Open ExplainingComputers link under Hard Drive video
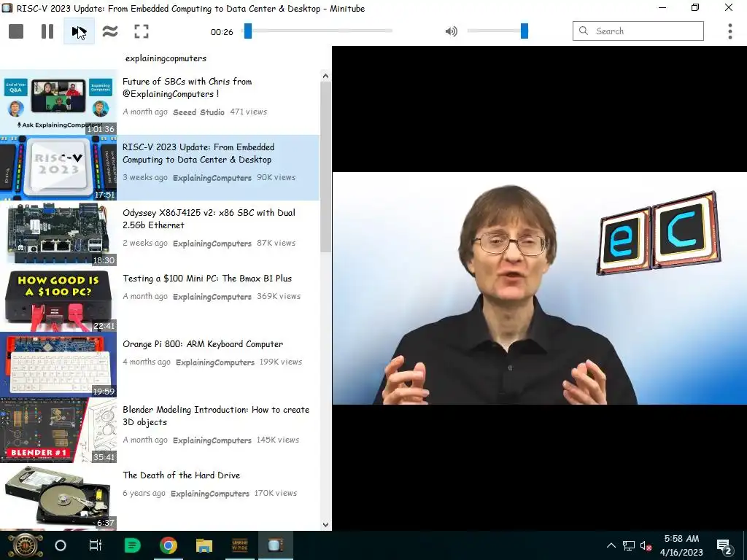This screenshot has height=560, width=747. click(x=209, y=494)
